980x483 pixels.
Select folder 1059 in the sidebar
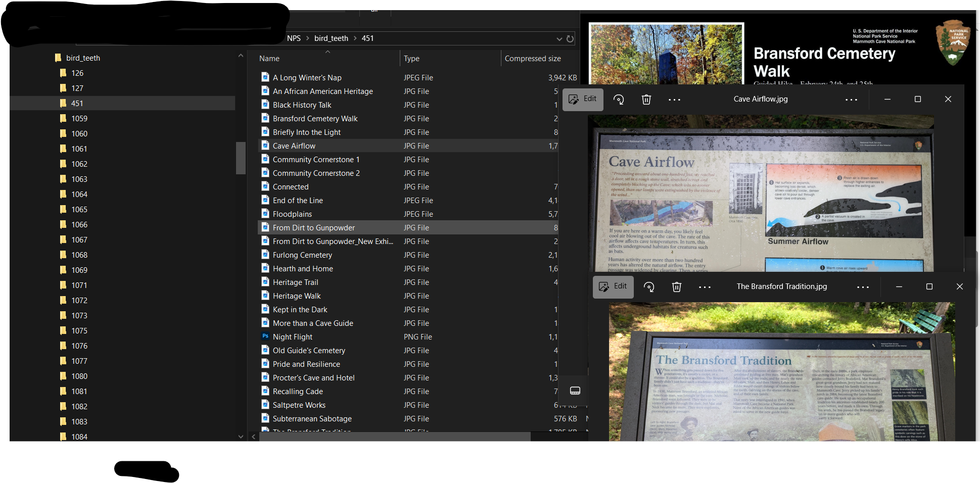tap(80, 118)
